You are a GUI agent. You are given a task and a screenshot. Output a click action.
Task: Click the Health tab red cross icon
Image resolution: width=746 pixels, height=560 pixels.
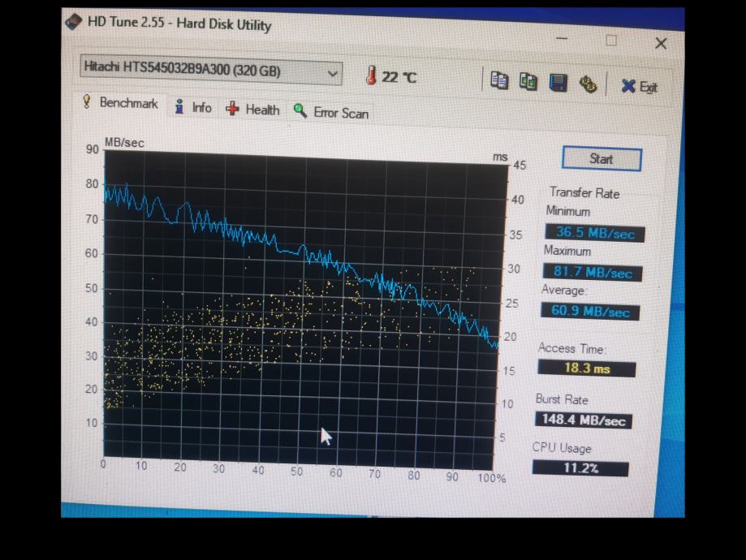pos(232,109)
